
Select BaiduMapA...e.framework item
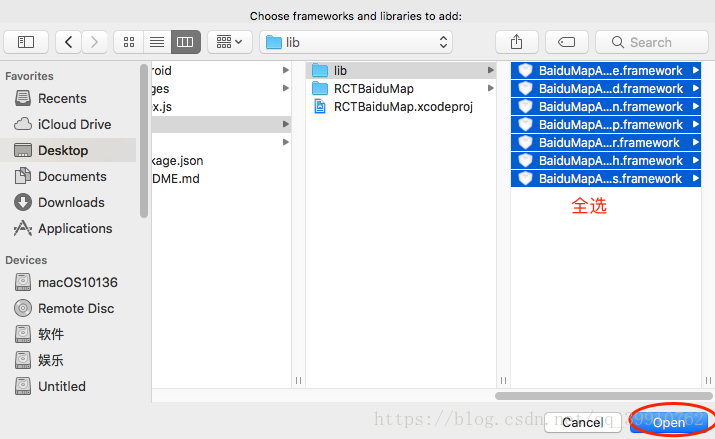click(606, 71)
